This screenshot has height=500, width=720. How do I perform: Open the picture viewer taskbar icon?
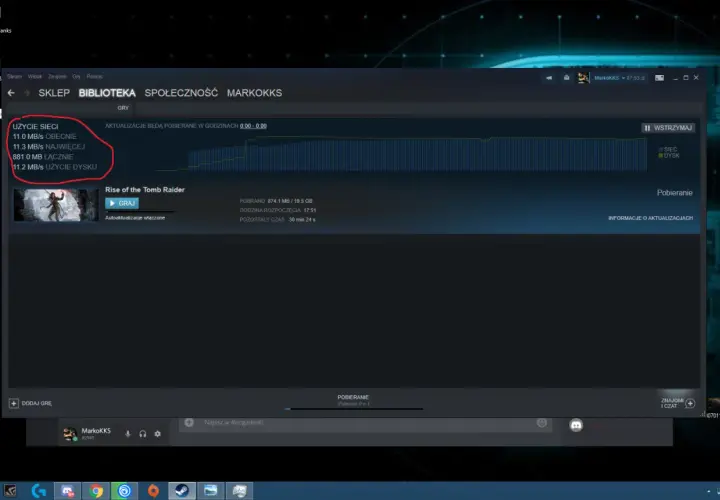[x=211, y=491]
